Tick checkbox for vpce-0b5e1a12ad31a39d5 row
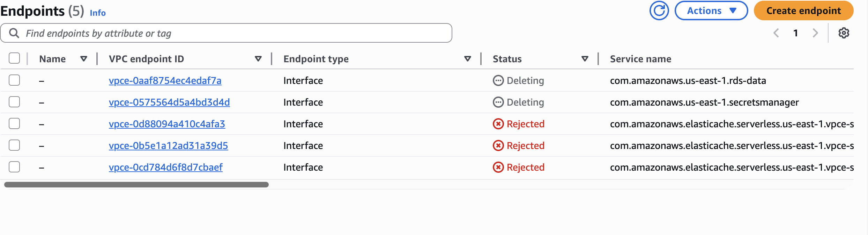Screen dimensions: 868x235 pyautogui.click(x=14, y=145)
